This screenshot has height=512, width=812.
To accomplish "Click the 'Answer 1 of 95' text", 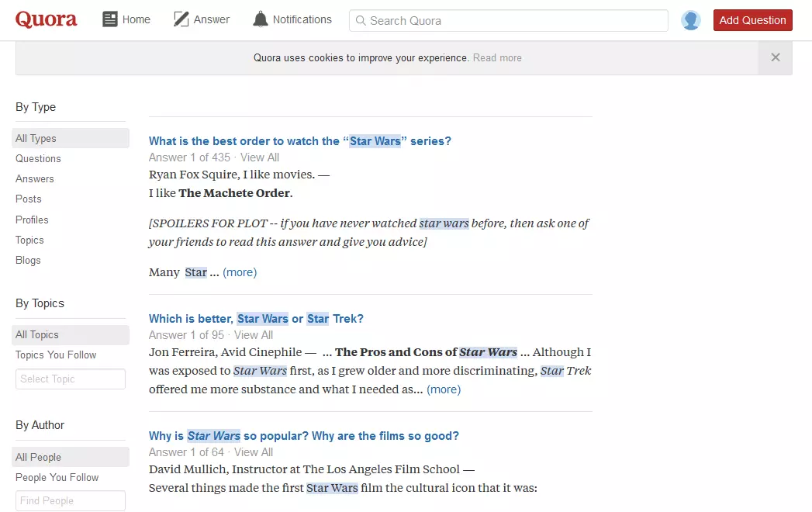I will click(x=186, y=335).
